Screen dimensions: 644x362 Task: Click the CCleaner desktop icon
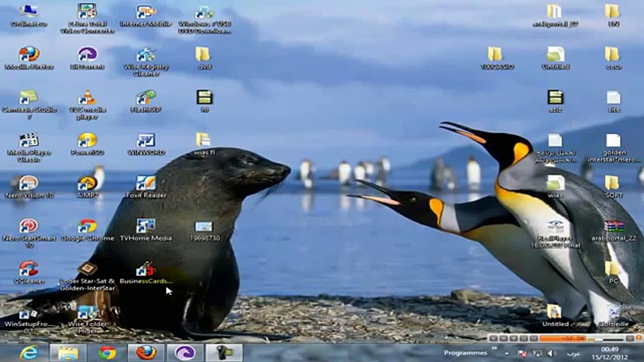[29, 269]
